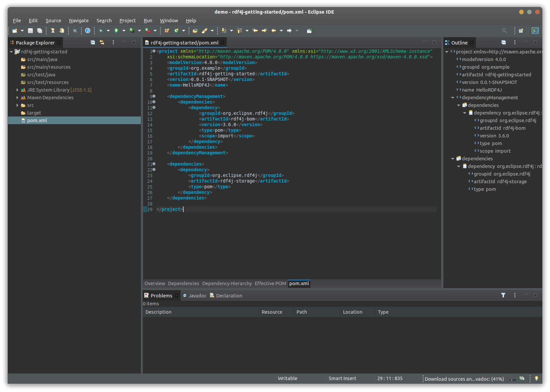Click the Open Perspective icon

coord(521,31)
